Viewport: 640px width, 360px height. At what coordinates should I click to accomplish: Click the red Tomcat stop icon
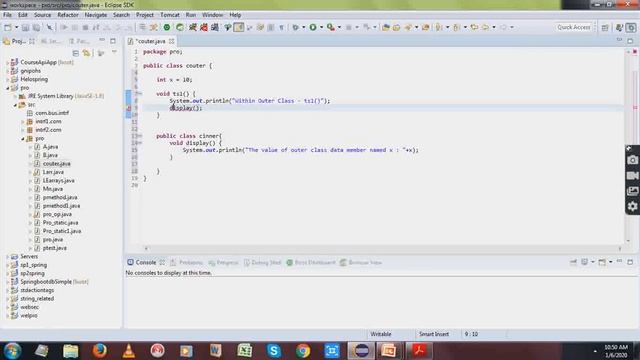(204, 27)
